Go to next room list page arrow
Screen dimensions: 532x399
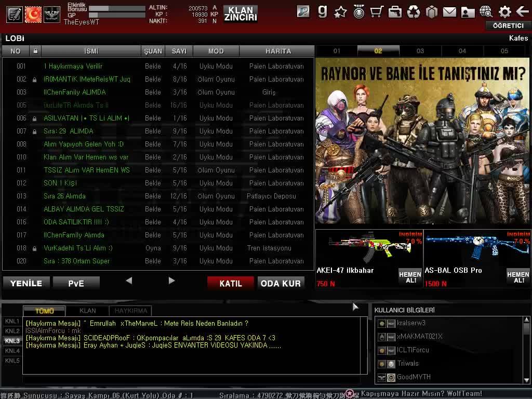(171, 281)
